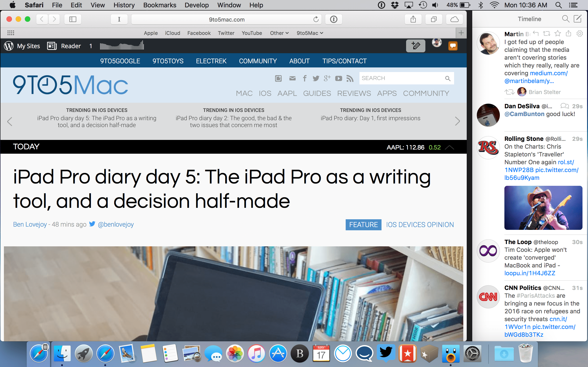Open the Share sheet in Safari's toolbar
This screenshot has height=367, width=588.
tap(413, 19)
